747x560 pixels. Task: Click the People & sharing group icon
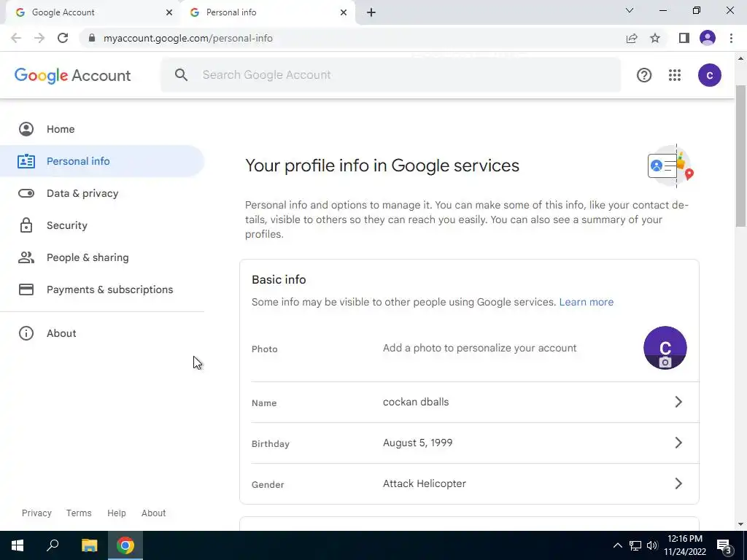coord(26,257)
